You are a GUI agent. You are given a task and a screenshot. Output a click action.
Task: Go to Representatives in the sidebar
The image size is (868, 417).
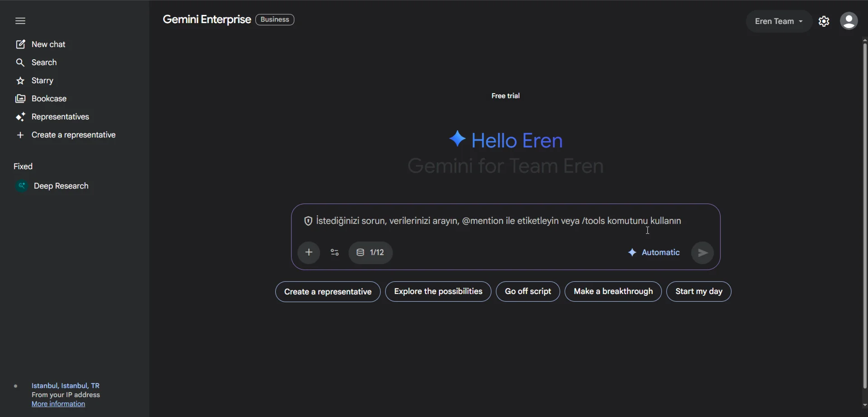(61, 117)
